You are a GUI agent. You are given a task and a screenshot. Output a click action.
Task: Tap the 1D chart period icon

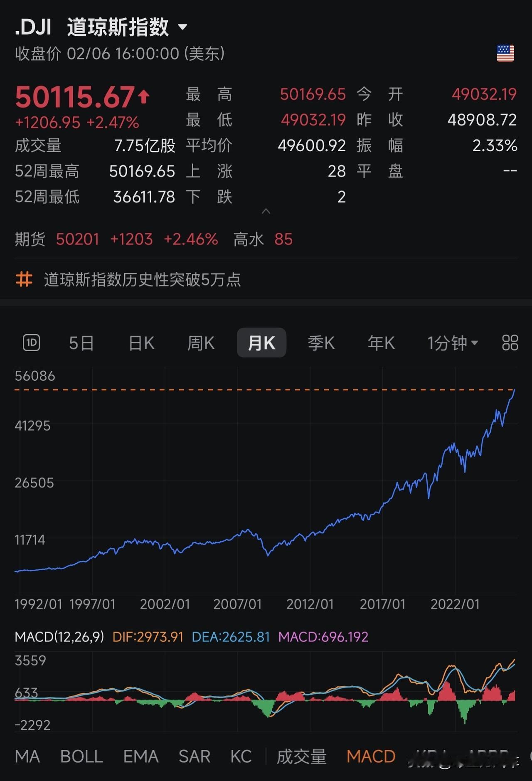[31, 343]
